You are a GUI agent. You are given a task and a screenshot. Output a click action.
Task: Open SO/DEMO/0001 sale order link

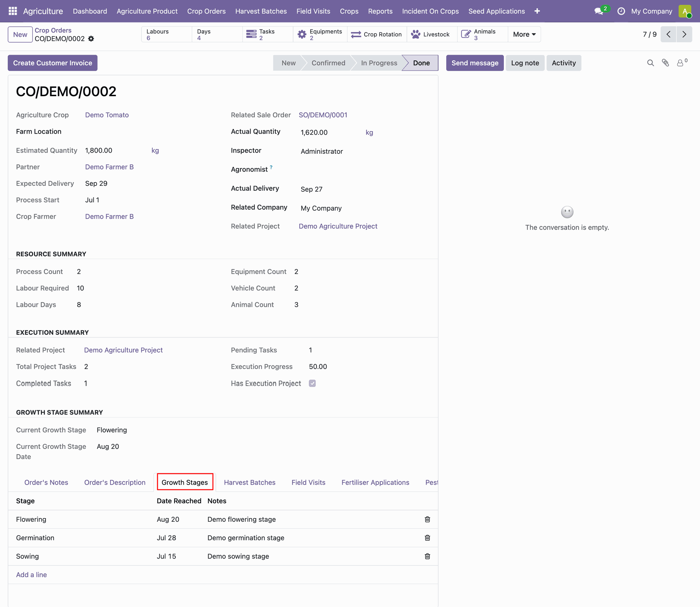323,115
